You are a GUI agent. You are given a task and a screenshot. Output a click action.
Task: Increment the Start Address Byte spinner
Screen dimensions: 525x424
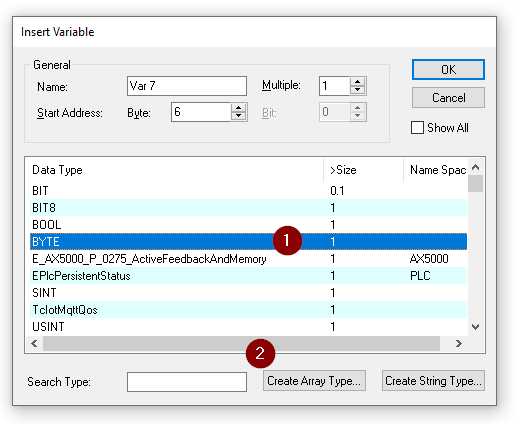[238, 108]
